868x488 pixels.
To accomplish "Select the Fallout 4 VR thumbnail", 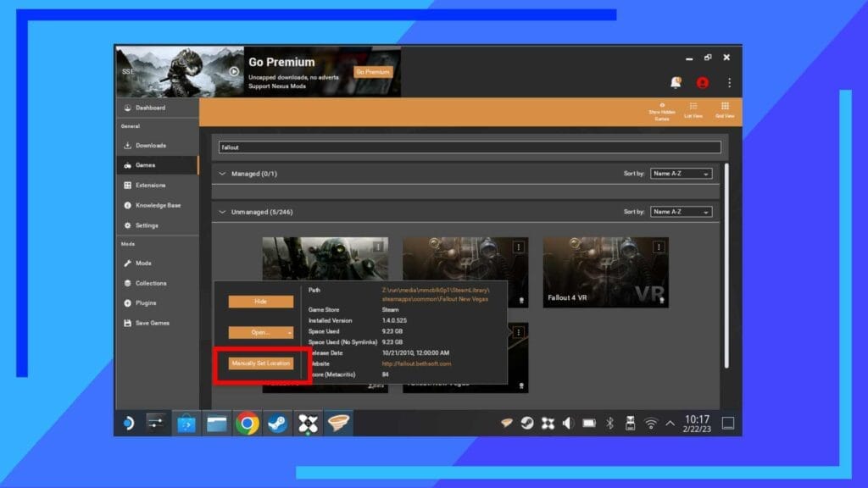I will pos(605,272).
